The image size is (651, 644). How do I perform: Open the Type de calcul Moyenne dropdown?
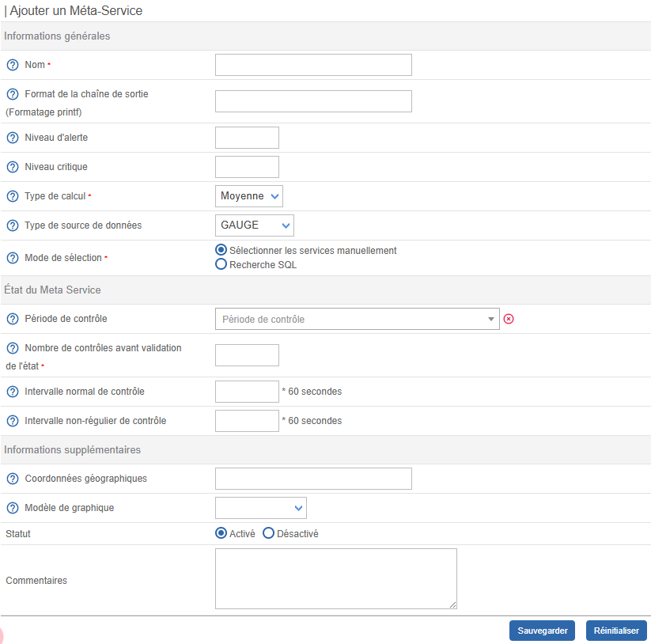(249, 196)
